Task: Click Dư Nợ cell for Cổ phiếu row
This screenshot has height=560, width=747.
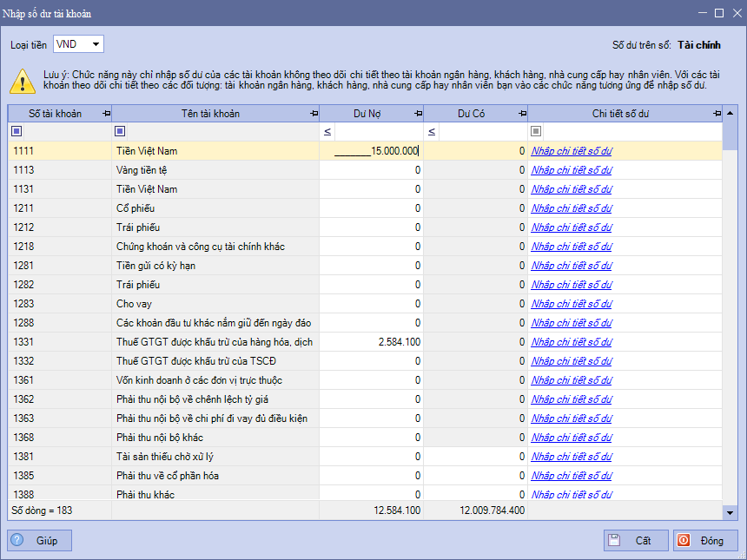Action: (x=371, y=208)
